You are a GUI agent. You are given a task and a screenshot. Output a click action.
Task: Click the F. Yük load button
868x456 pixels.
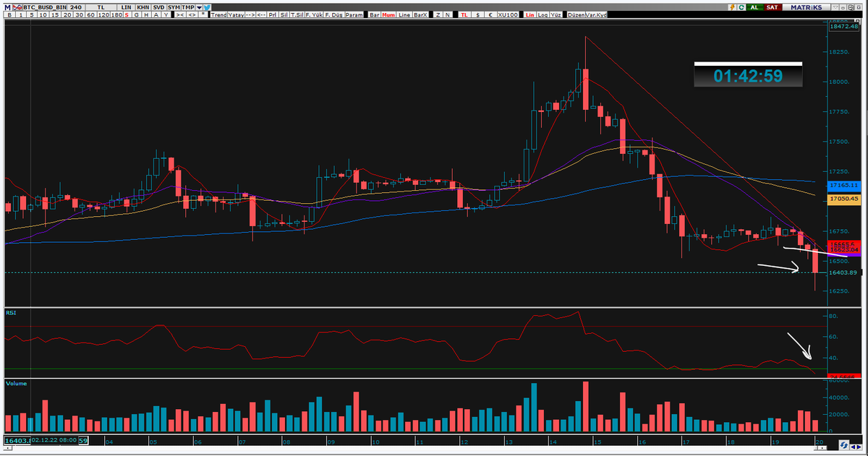[x=315, y=15]
